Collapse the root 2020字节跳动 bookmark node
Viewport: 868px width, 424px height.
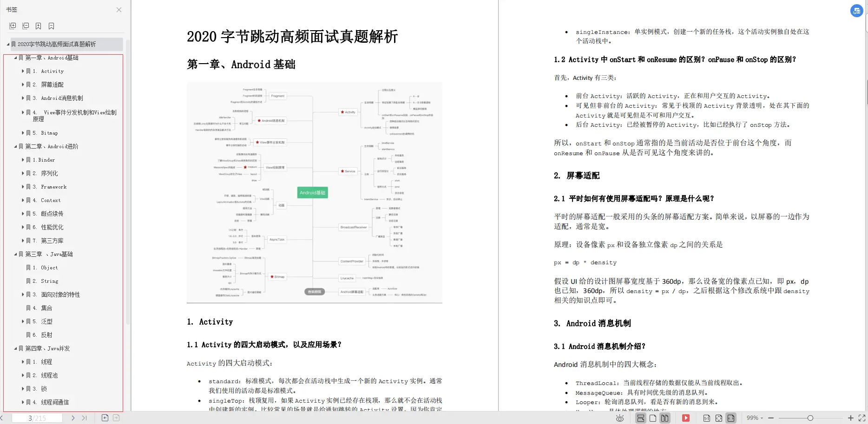[8, 44]
